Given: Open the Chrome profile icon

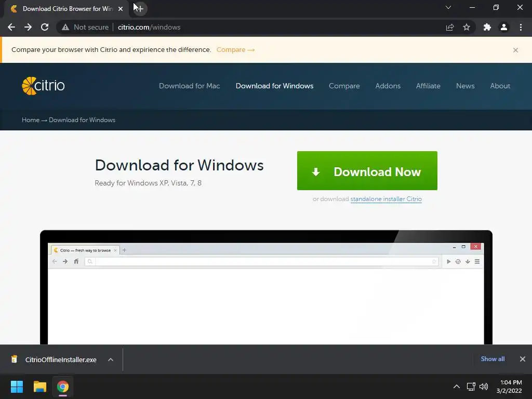Looking at the screenshot, I should [x=504, y=27].
